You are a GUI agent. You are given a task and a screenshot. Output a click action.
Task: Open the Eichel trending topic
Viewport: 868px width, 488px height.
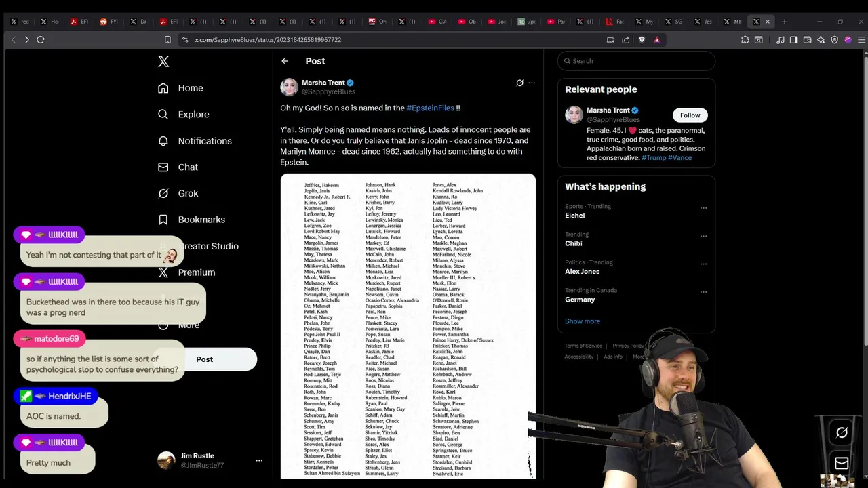[574, 216]
